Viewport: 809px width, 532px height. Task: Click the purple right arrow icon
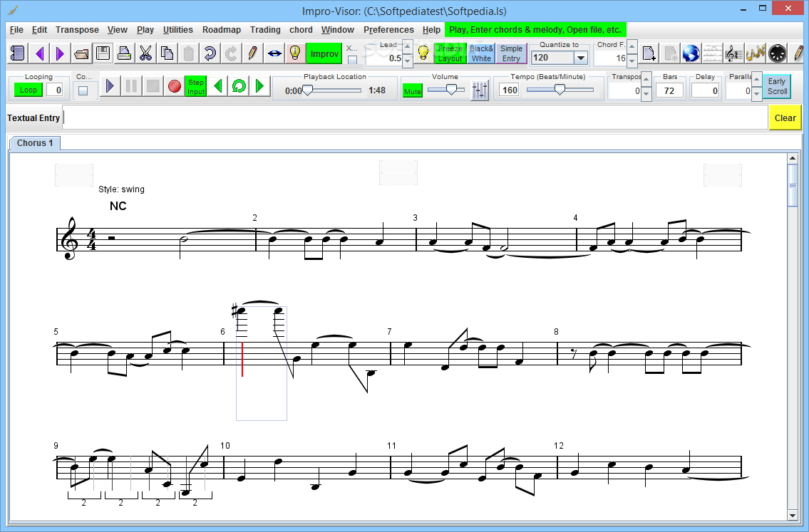coord(60,53)
